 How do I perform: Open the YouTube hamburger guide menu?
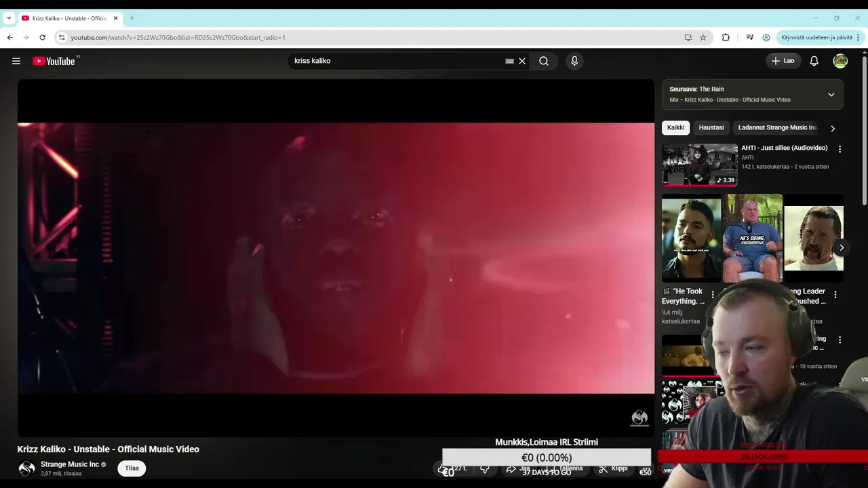16,61
